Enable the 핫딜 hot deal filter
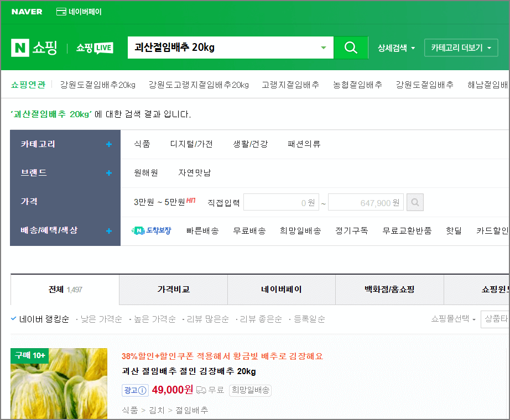This screenshot has height=420, width=510. [x=454, y=232]
